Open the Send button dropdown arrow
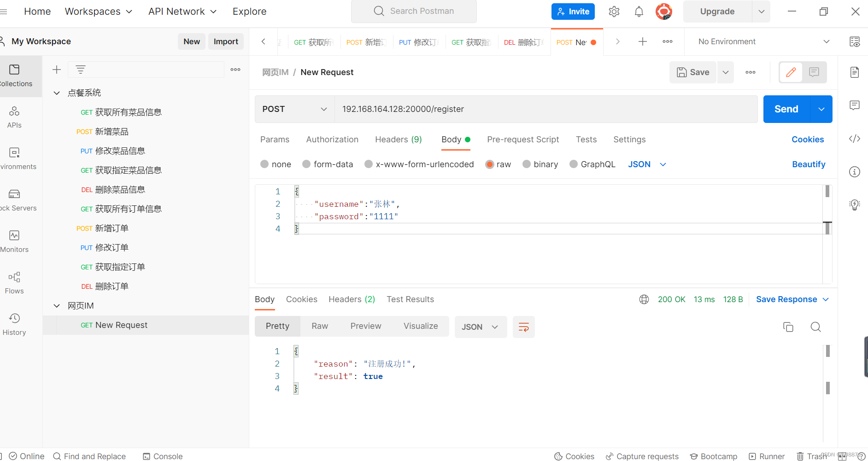The height and width of the screenshot is (461, 868). pyautogui.click(x=821, y=109)
